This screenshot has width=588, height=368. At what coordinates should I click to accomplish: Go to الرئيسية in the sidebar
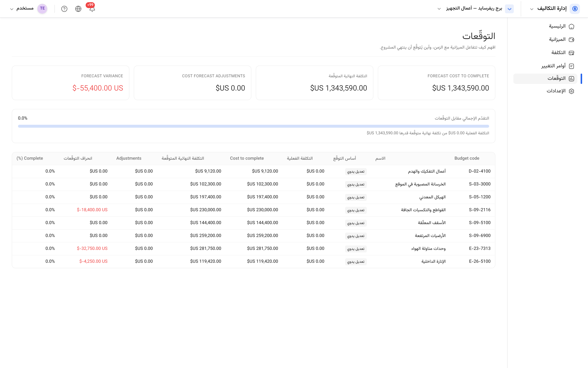546,26
